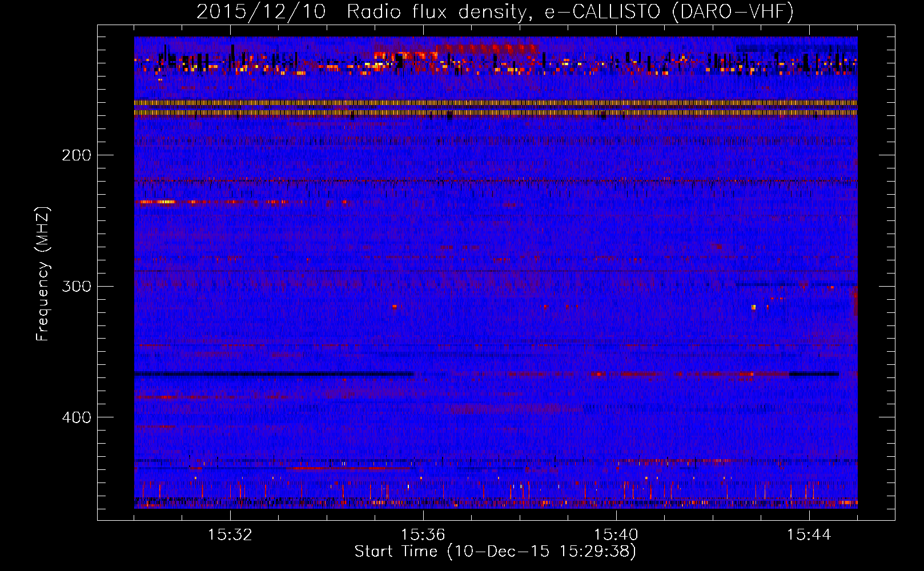Image resolution: width=924 pixels, height=571 pixels.
Task: Click the 400 frequency tick label
Action: [x=77, y=417]
